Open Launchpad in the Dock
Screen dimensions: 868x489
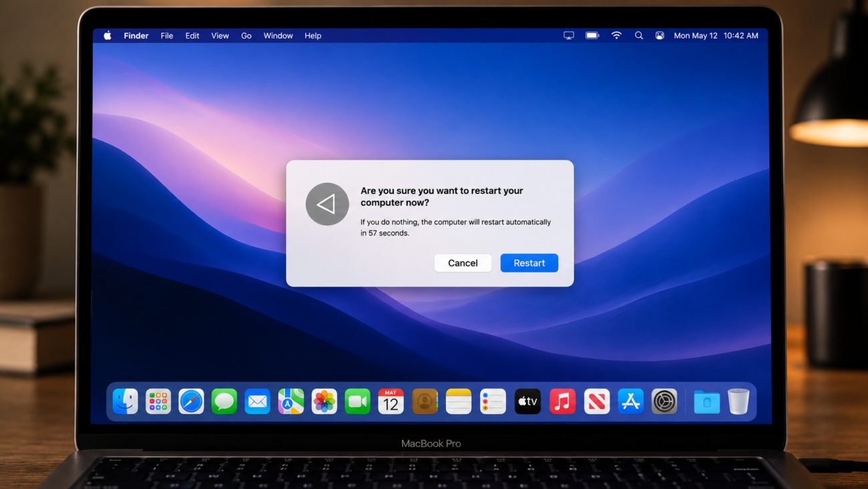pyautogui.click(x=158, y=401)
